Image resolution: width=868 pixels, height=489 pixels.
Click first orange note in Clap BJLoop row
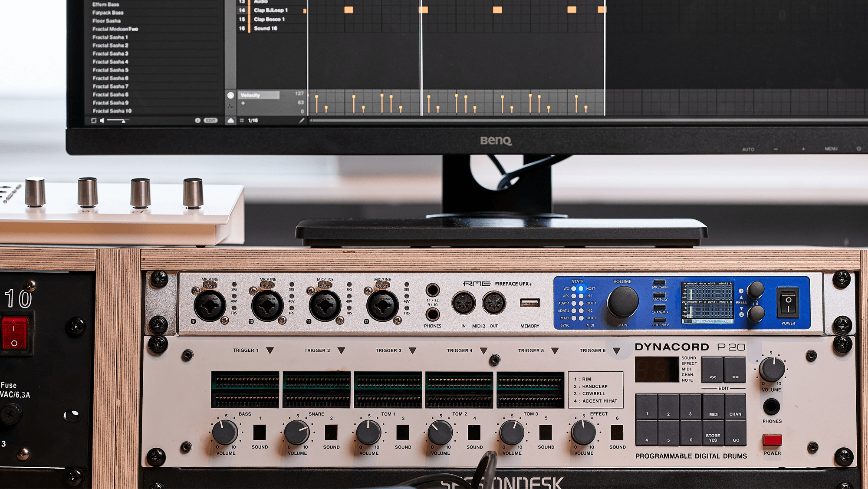[x=349, y=10]
